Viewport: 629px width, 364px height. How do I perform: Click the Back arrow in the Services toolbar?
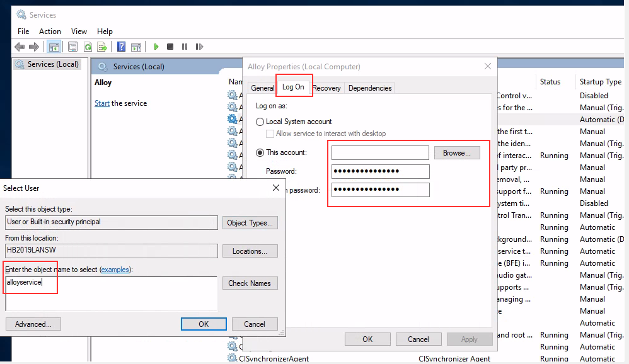point(20,47)
